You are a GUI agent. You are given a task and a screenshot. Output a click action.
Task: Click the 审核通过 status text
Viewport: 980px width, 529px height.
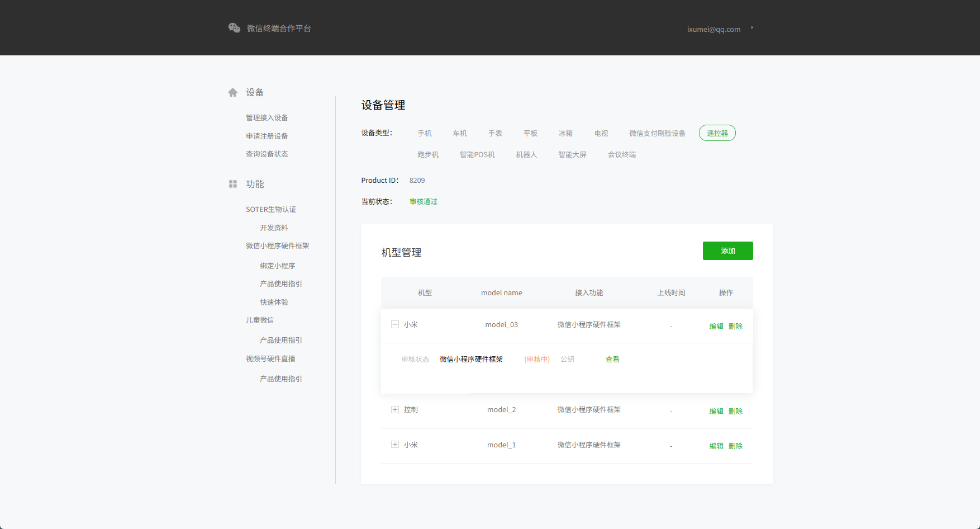[x=424, y=201]
